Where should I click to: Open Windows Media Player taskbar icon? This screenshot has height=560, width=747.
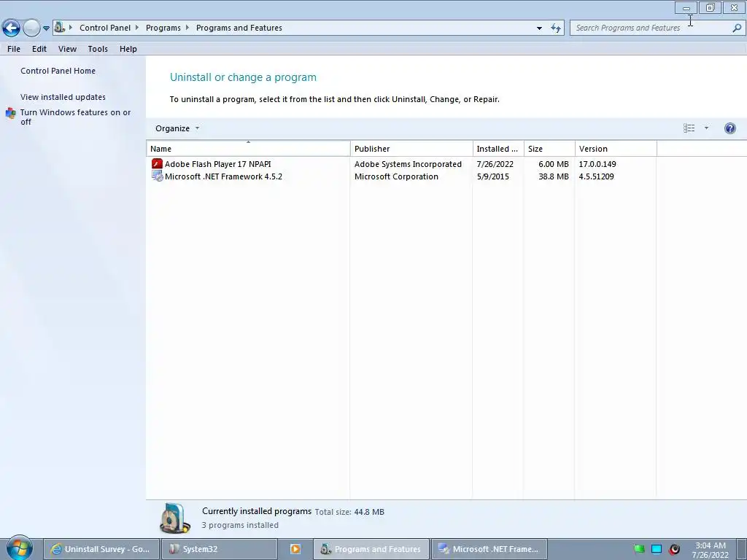click(295, 549)
